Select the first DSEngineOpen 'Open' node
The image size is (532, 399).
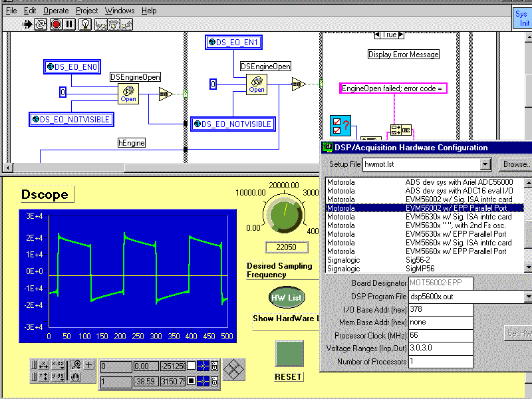(128, 94)
